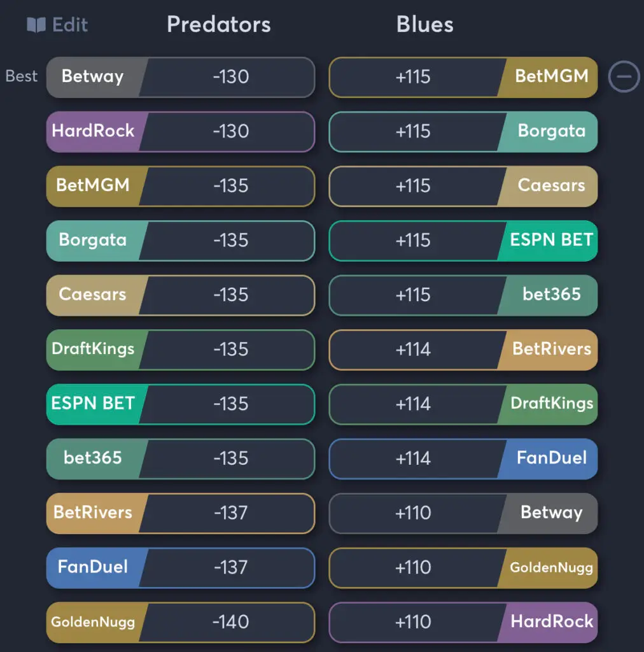Pick FanDuel Predators -137 odds

181,567
